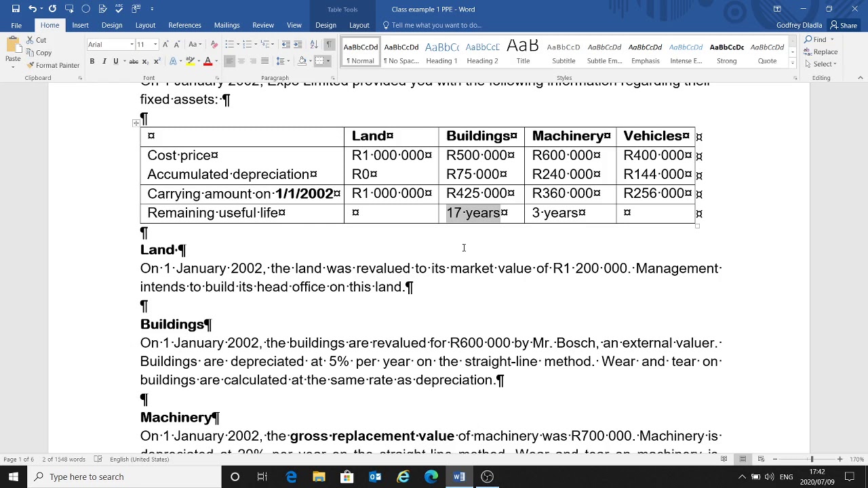Viewport: 868px width, 488px height.
Task: Click the Windows taskbar search box
Action: (x=124, y=476)
